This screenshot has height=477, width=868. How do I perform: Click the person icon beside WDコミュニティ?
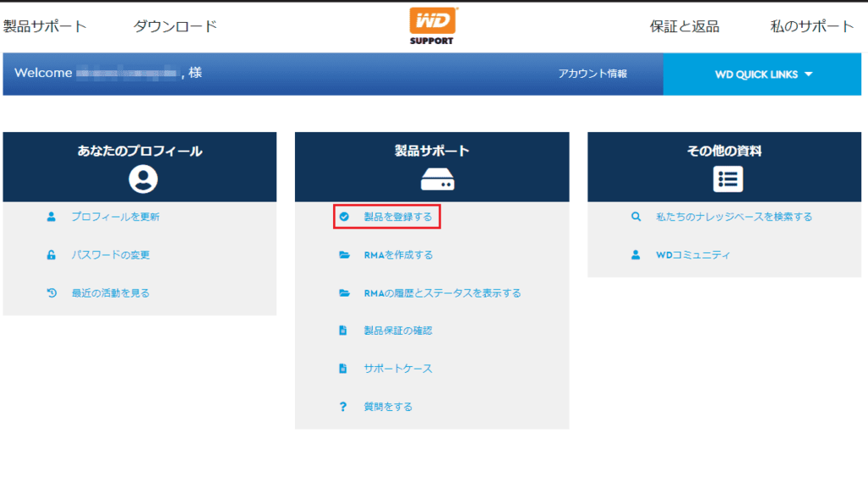point(636,254)
